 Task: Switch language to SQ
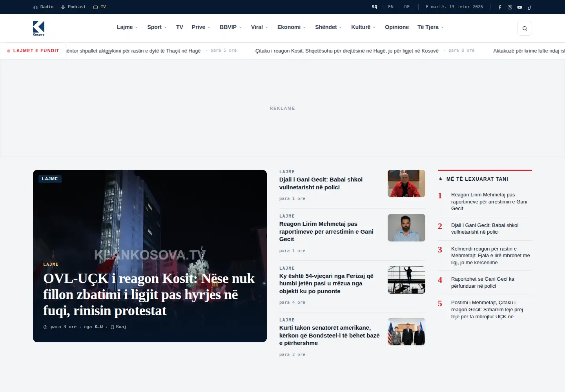[x=375, y=7]
